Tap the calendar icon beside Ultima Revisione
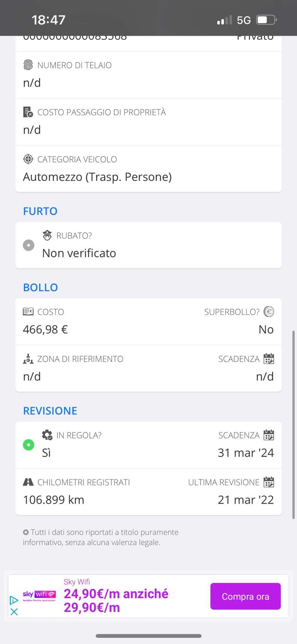The width and height of the screenshot is (297, 644). tap(269, 482)
